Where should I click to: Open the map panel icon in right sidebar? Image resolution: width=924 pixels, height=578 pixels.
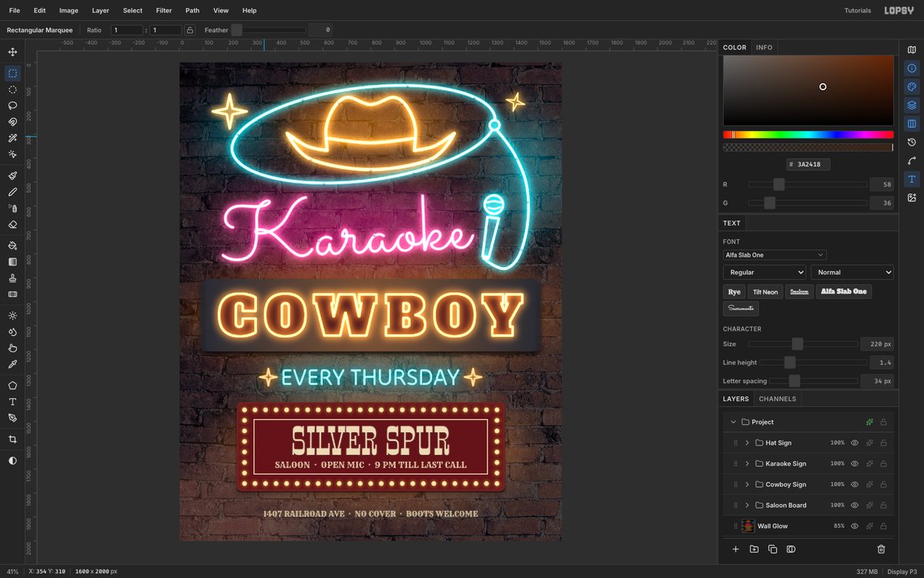[x=912, y=49]
